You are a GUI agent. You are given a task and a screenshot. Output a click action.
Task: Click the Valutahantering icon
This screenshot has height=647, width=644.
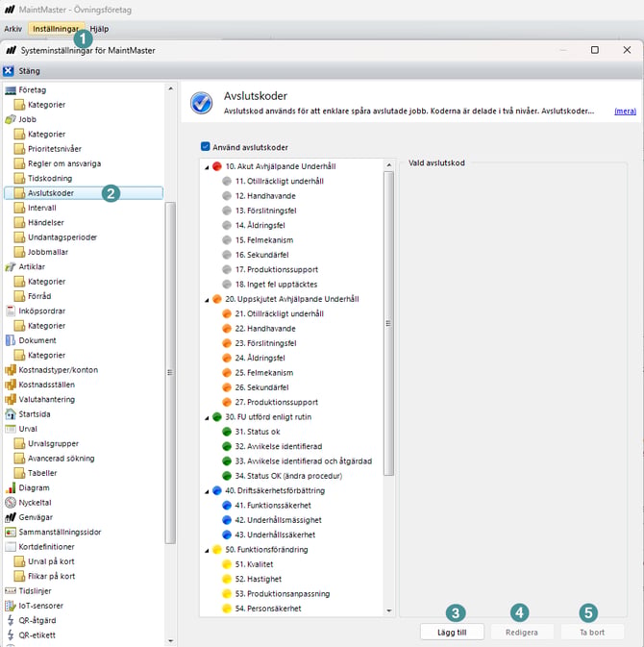tap(11, 399)
